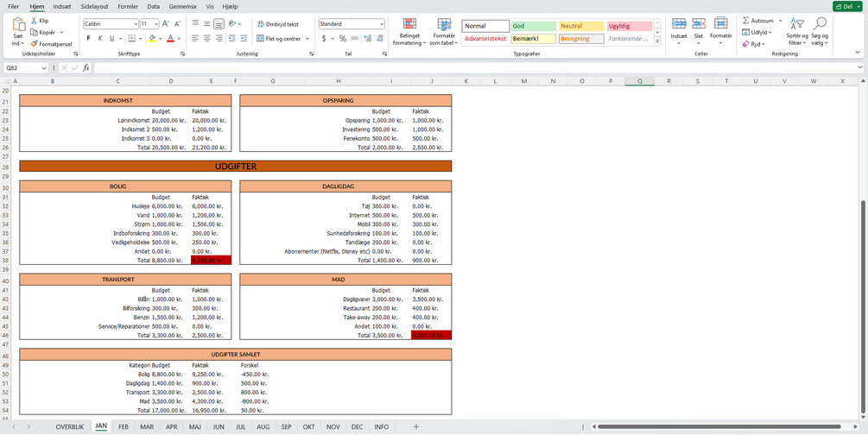Open Formatér som tabel

coord(444,32)
